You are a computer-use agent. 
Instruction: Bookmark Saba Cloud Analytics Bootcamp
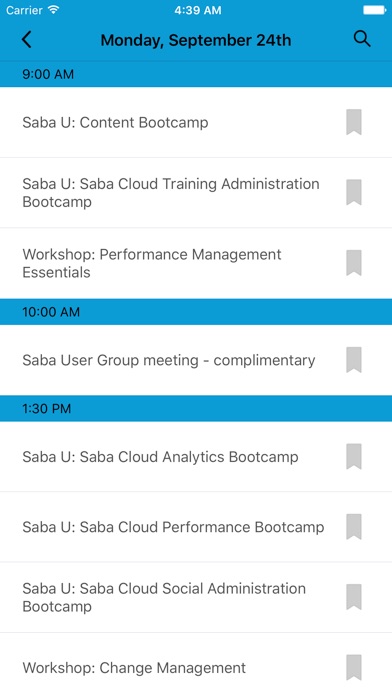pos(354,456)
